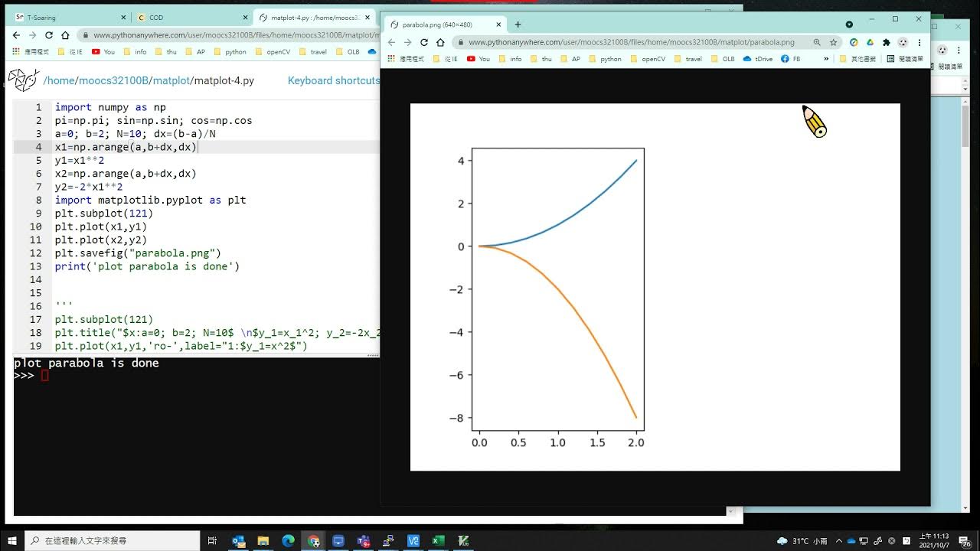Expand the bookmarks overflow chevron in the parabola.png window

pos(826,59)
